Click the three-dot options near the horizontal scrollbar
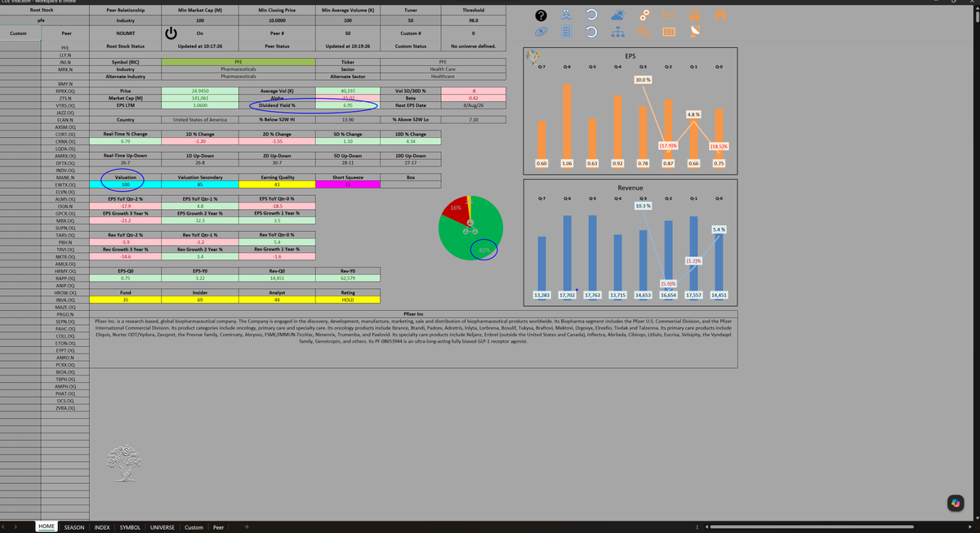The height and width of the screenshot is (533, 980). [696, 527]
